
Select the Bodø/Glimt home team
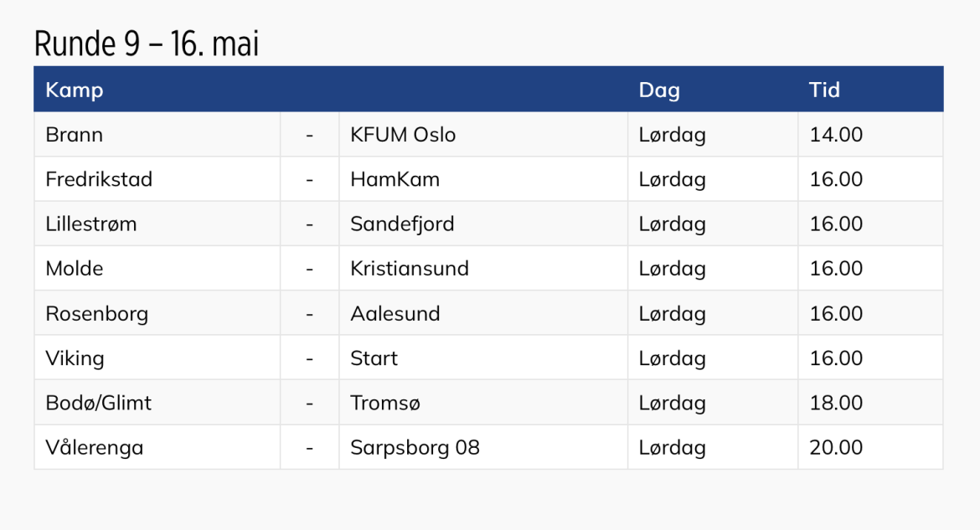99,403
